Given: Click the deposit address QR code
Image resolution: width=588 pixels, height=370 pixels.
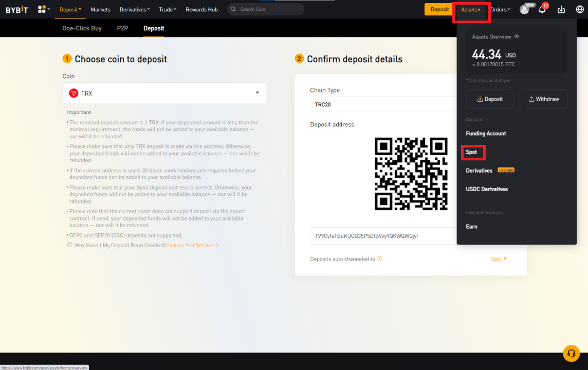Looking at the screenshot, I should 411,174.
